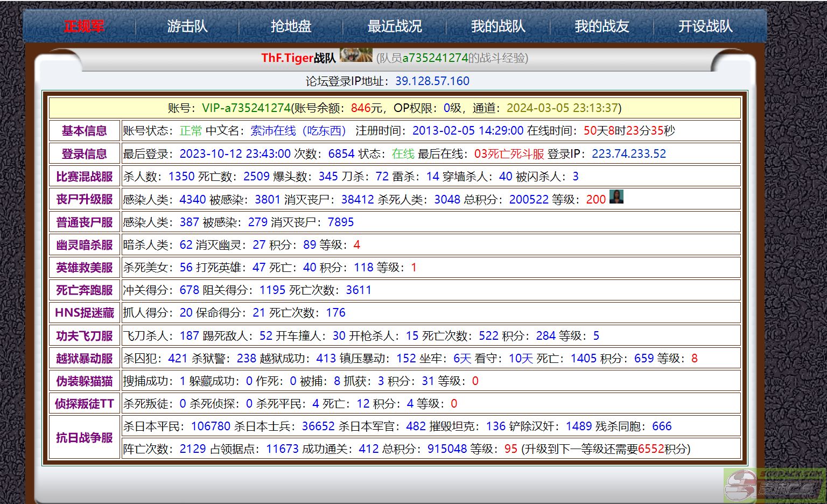Select the 基本信息 row header
Viewport: 827px width, 504px height.
coord(85,131)
